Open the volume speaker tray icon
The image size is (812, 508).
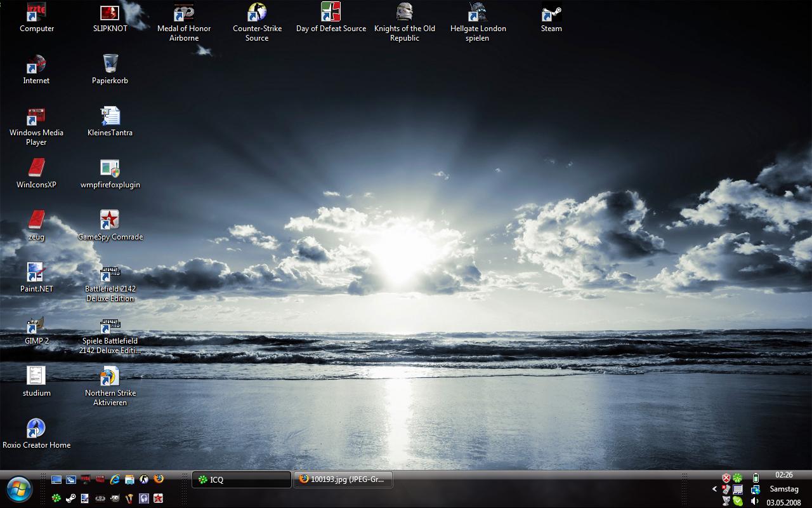(755, 501)
